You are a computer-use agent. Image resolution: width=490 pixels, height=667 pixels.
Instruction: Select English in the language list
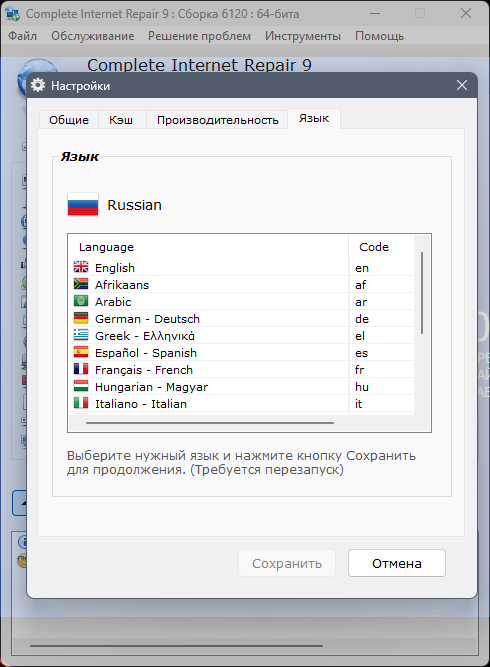(x=241, y=268)
